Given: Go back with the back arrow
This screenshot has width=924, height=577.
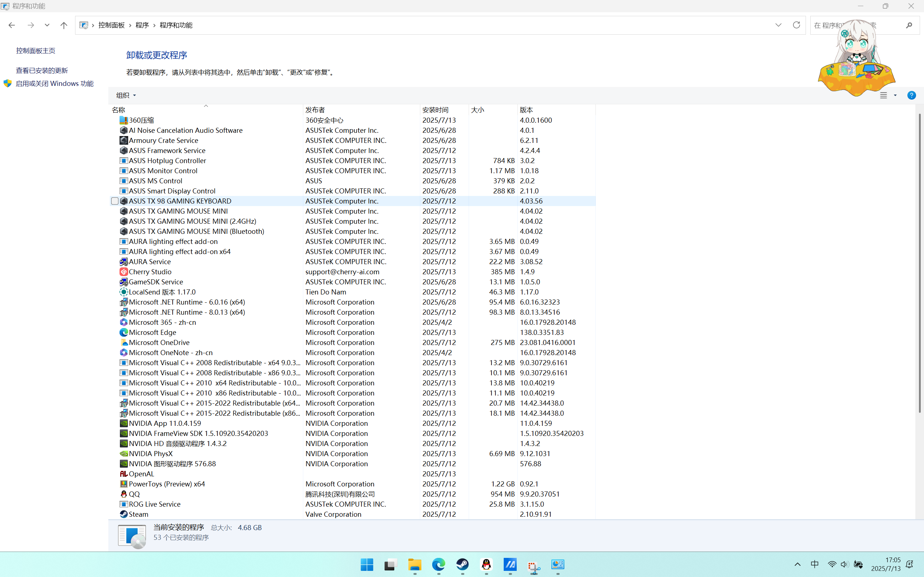Looking at the screenshot, I should pyautogui.click(x=12, y=25).
